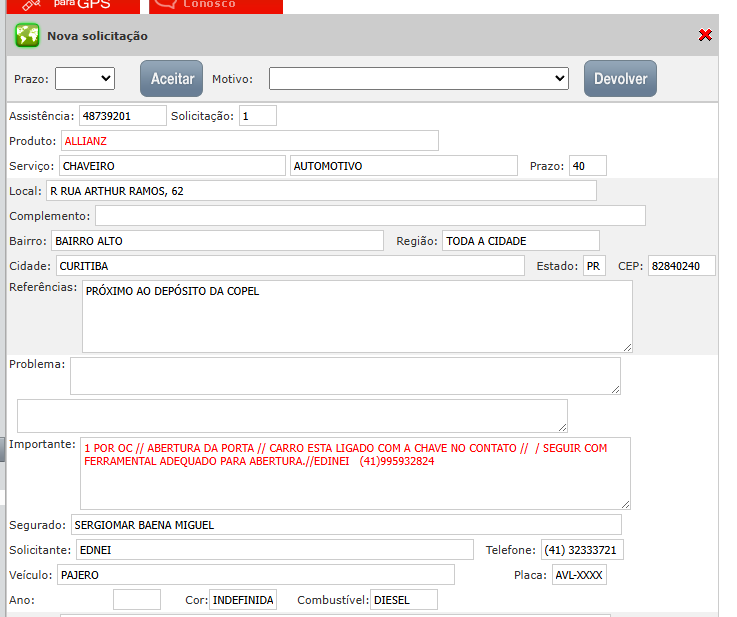Focus the empty Complemento field
Viewport: 737px width, 617px height.
point(370,216)
